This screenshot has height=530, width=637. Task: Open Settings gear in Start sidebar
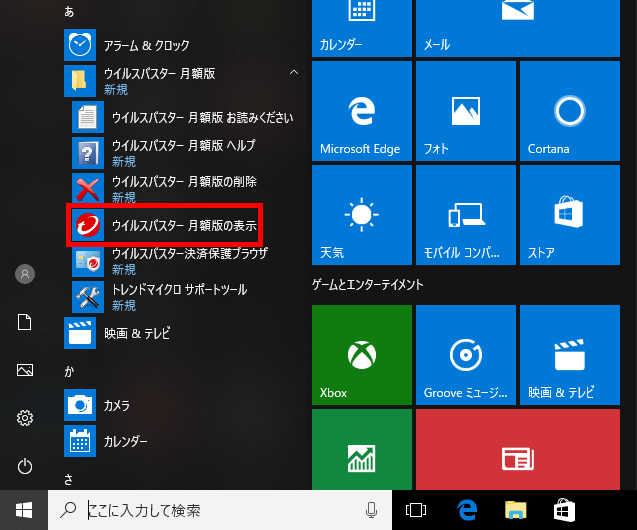click(x=25, y=418)
